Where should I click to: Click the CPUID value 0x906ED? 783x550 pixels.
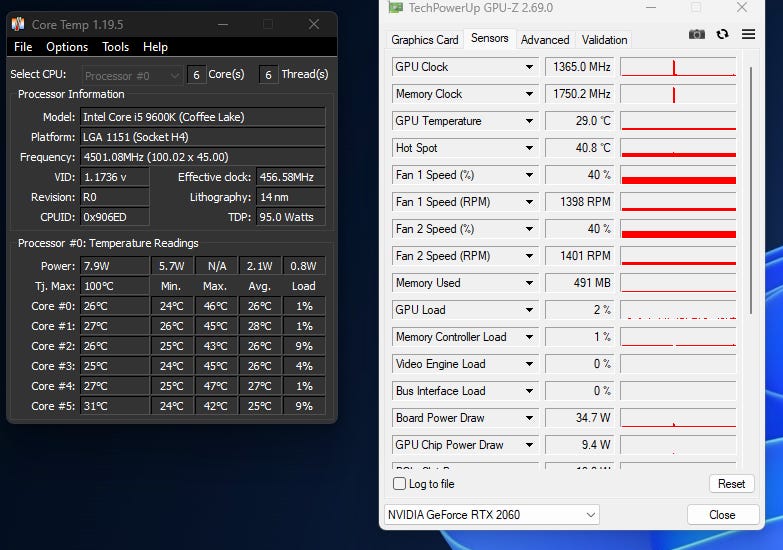coord(115,217)
